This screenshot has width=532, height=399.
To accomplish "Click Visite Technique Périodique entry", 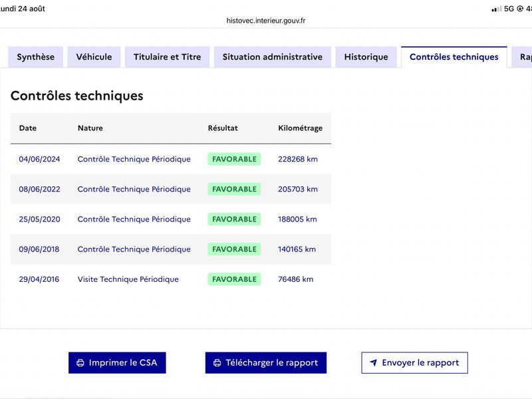I will tap(128, 279).
